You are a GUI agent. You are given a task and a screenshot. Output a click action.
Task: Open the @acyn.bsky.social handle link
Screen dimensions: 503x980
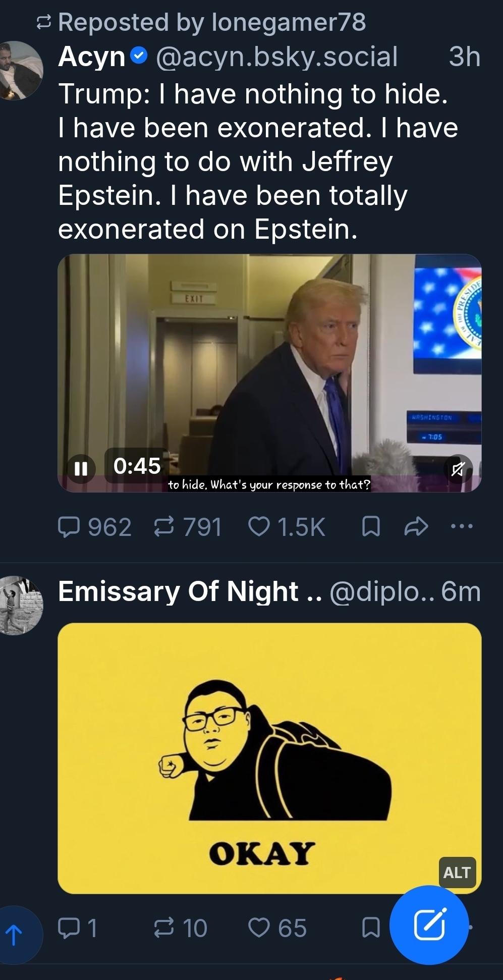click(x=276, y=57)
